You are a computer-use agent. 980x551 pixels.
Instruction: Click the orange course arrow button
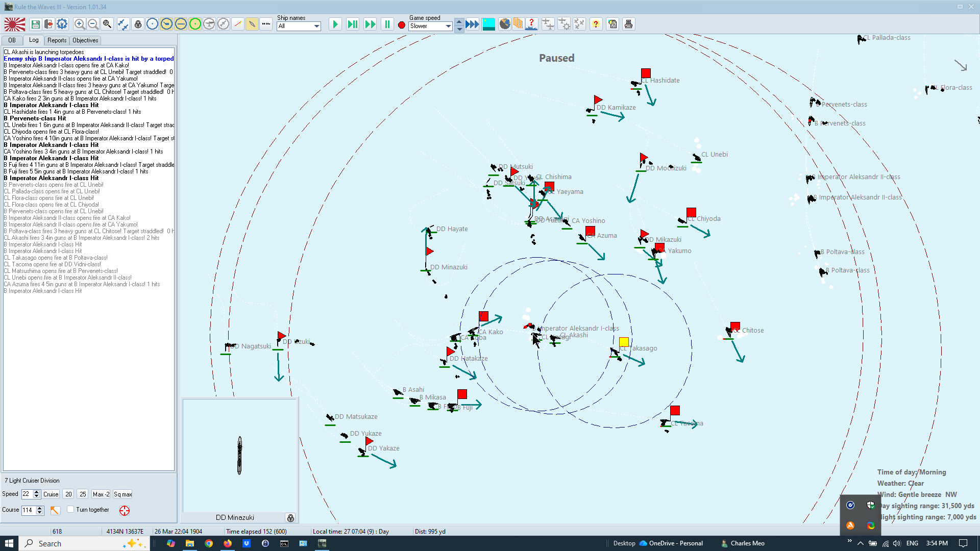pyautogui.click(x=55, y=510)
